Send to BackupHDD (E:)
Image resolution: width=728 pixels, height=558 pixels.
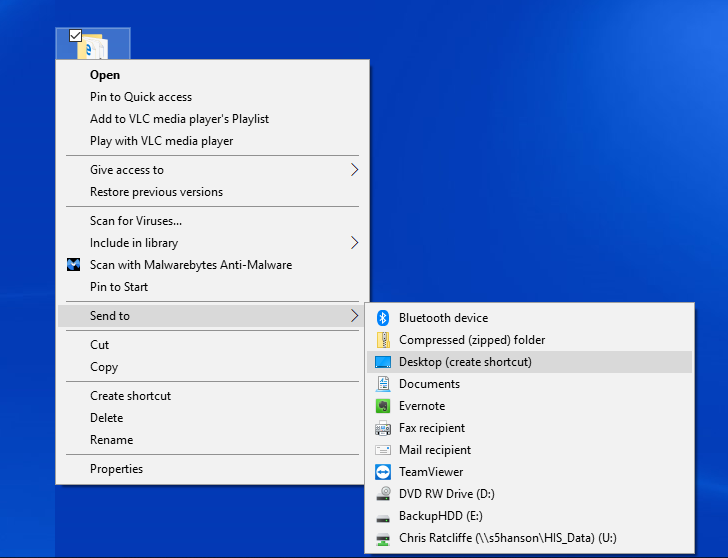click(530, 516)
